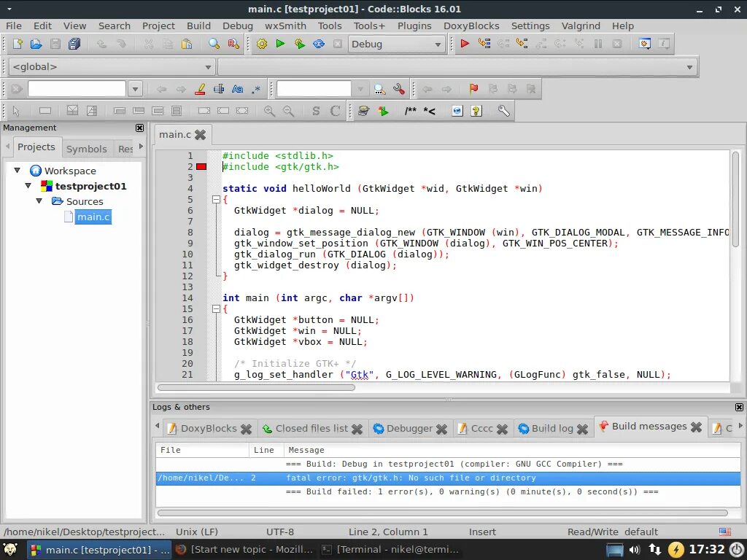
Task: Close the main.c editor tab
Action: point(201,135)
